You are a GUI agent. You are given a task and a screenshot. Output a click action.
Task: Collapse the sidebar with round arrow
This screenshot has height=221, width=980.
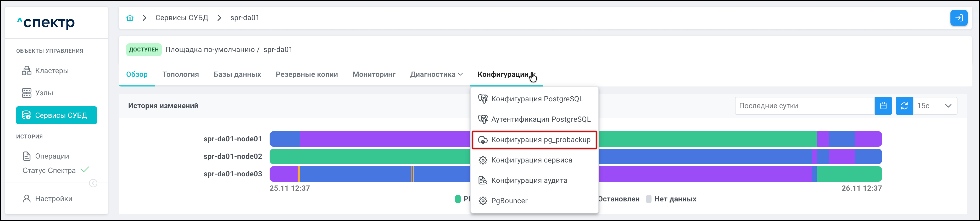pos(93,183)
